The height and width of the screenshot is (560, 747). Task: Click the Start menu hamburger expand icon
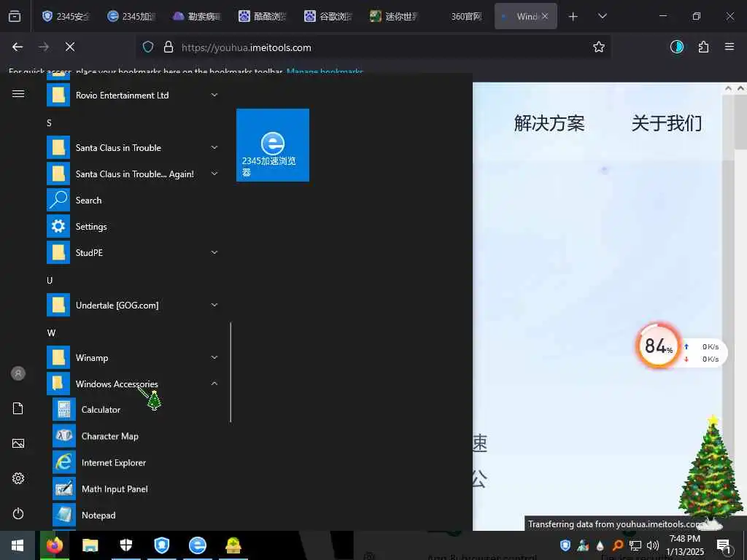click(x=18, y=94)
